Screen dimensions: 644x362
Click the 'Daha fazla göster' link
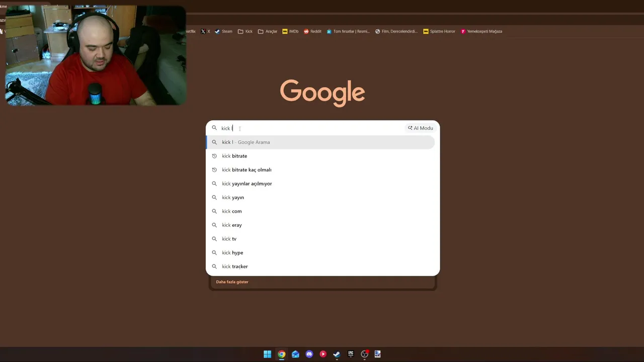point(232,282)
